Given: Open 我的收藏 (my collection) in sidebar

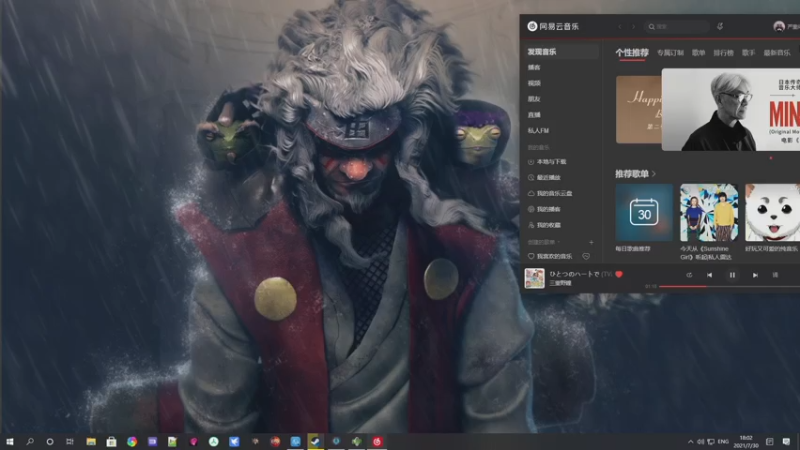Looking at the screenshot, I should [x=548, y=225].
